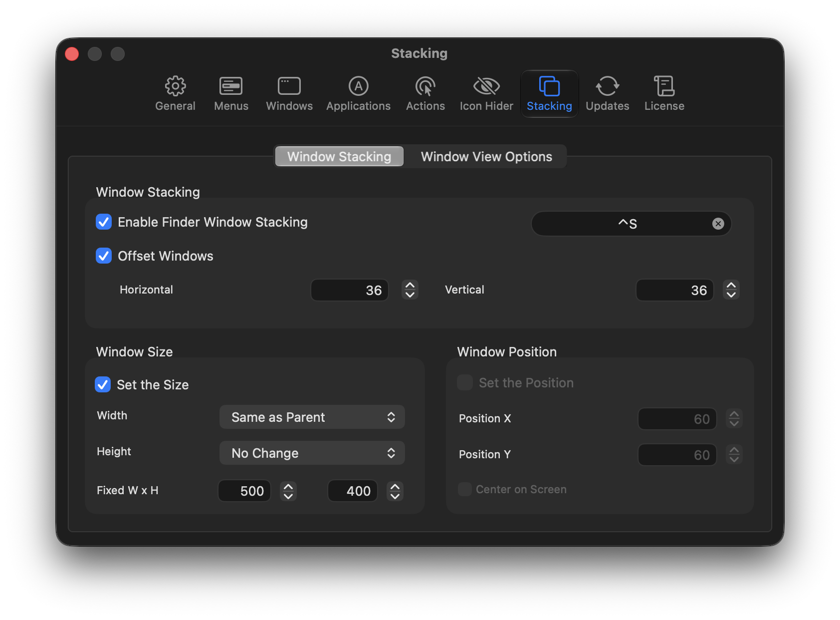Open the Menus preferences pane
Screen dimensions: 840x620
(x=231, y=93)
